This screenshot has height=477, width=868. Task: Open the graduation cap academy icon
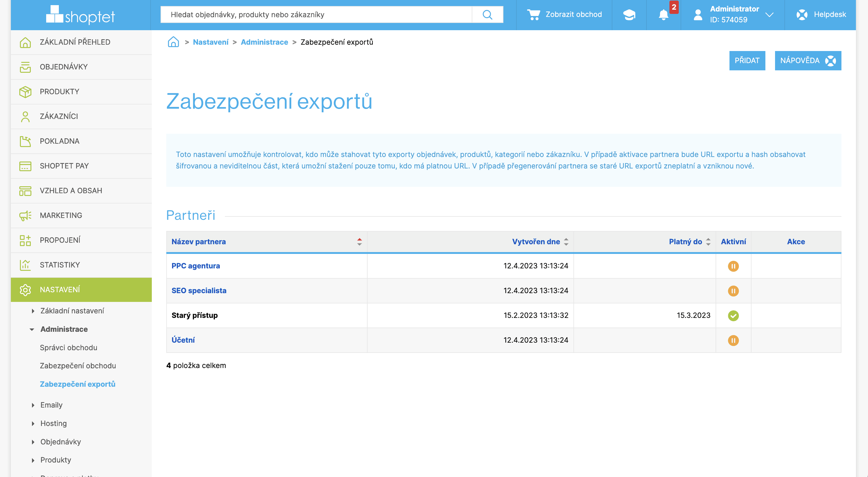(629, 14)
